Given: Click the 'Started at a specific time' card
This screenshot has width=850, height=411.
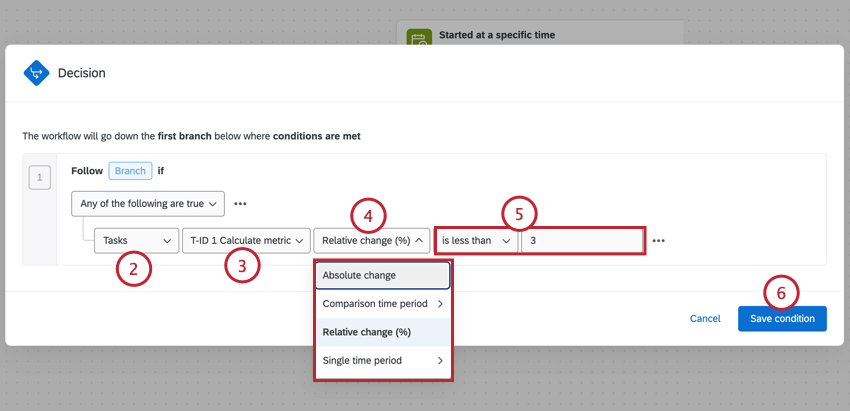Looking at the screenshot, I should point(540,37).
